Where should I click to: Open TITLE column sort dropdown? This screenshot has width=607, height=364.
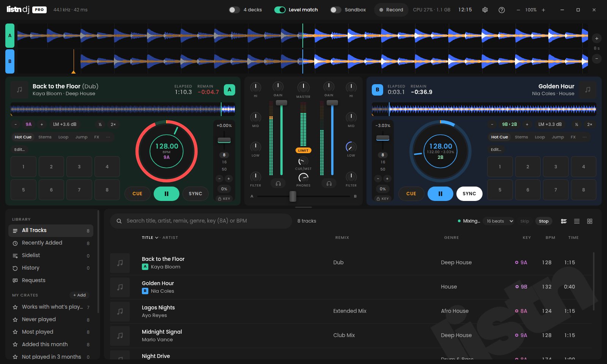click(x=150, y=237)
